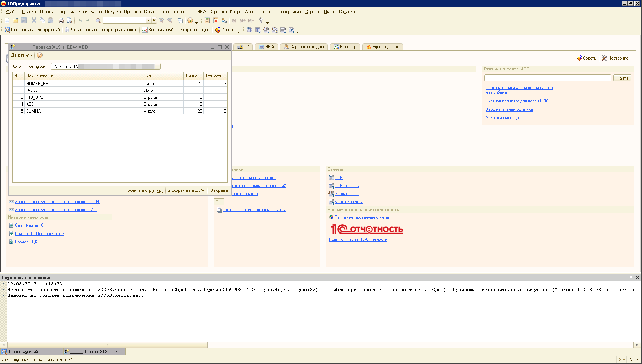Select the SUMMA row

tap(120, 111)
